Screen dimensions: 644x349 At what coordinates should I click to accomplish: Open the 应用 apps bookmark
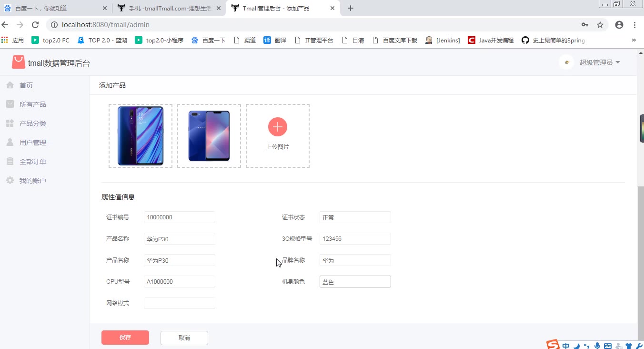tap(13, 40)
